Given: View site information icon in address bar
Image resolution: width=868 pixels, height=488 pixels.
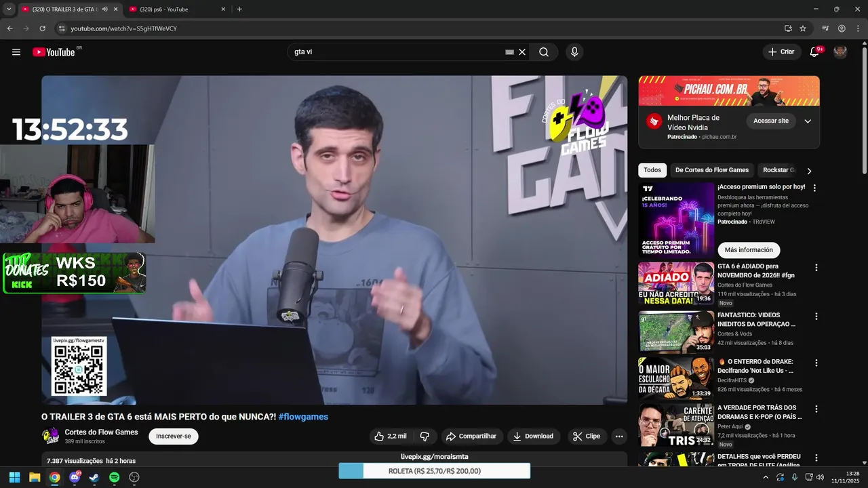Looking at the screenshot, I should (x=62, y=28).
